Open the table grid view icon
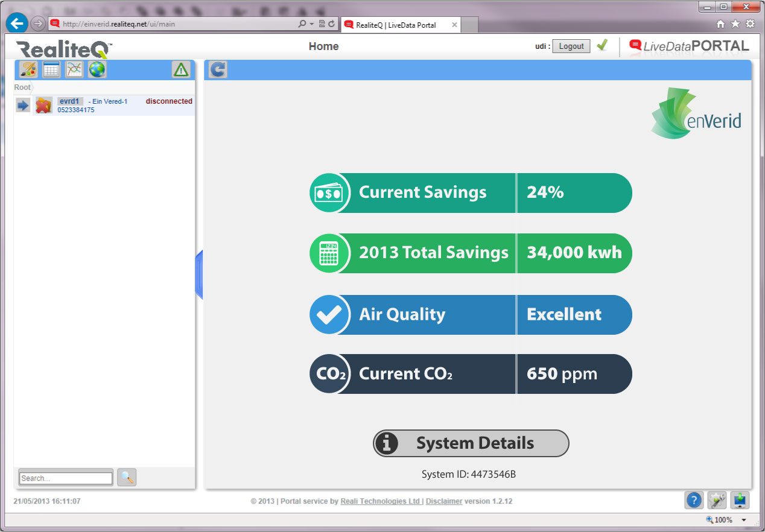The height and width of the screenshot is (532, 765). pos(52,70)
